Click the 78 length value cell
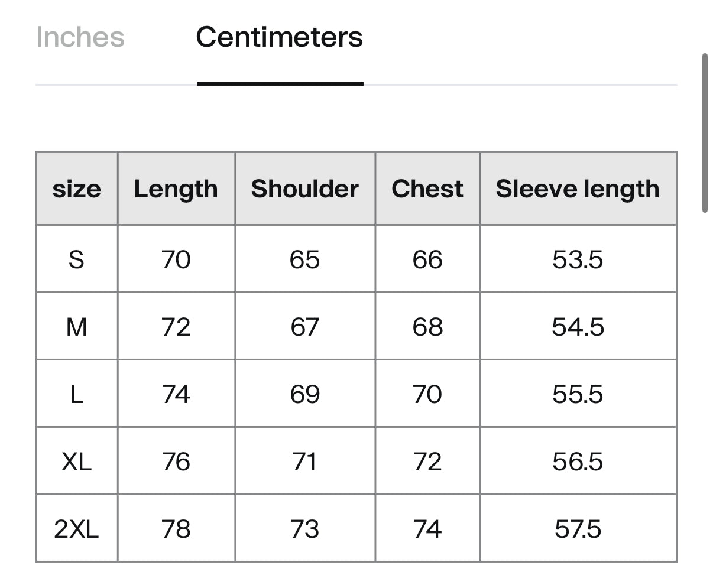This screenshot has height=588, width=713. [x=176, y=528]
